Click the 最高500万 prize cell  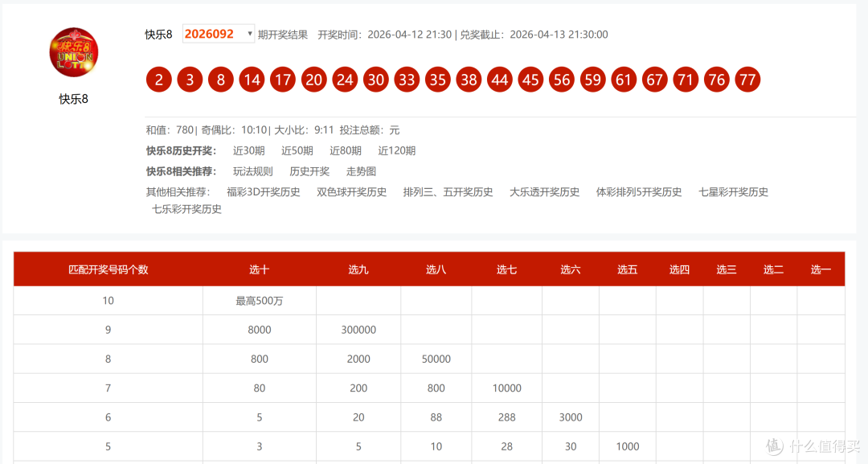pos(259,301)
